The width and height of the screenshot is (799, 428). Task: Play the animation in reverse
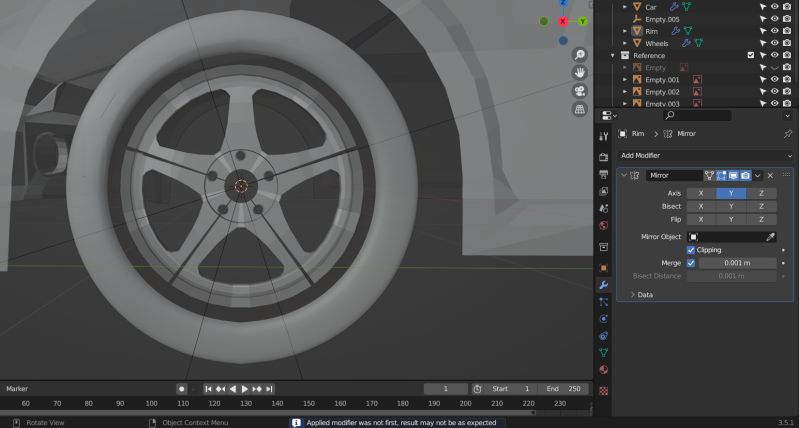[x=233, y=389]
